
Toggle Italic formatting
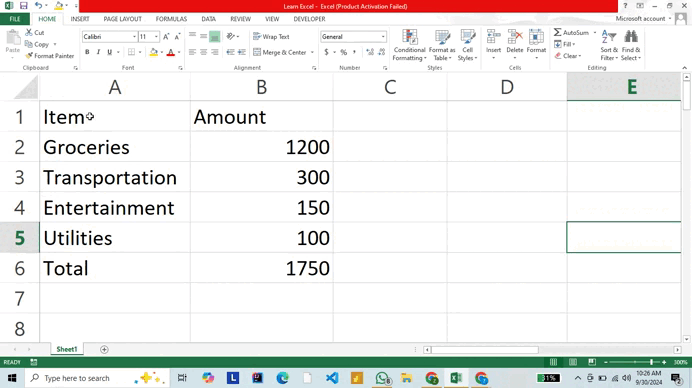(98, 52)
